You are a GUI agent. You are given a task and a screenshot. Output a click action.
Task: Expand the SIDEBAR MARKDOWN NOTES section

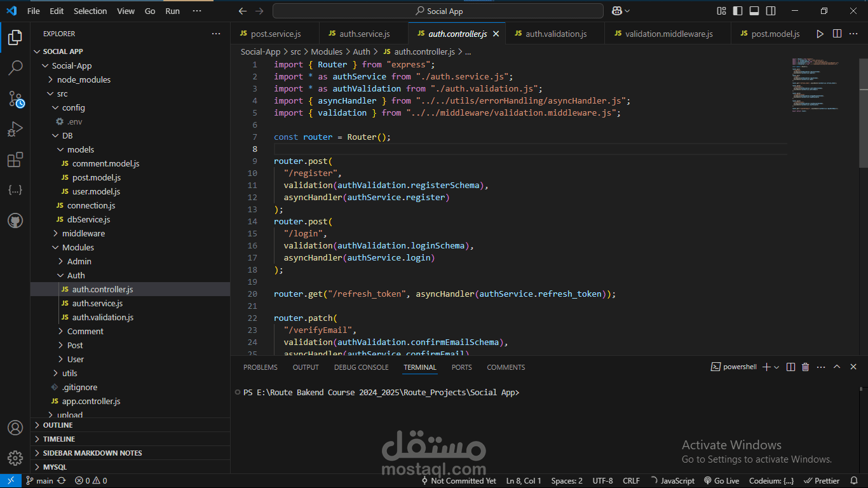point(130,453)
